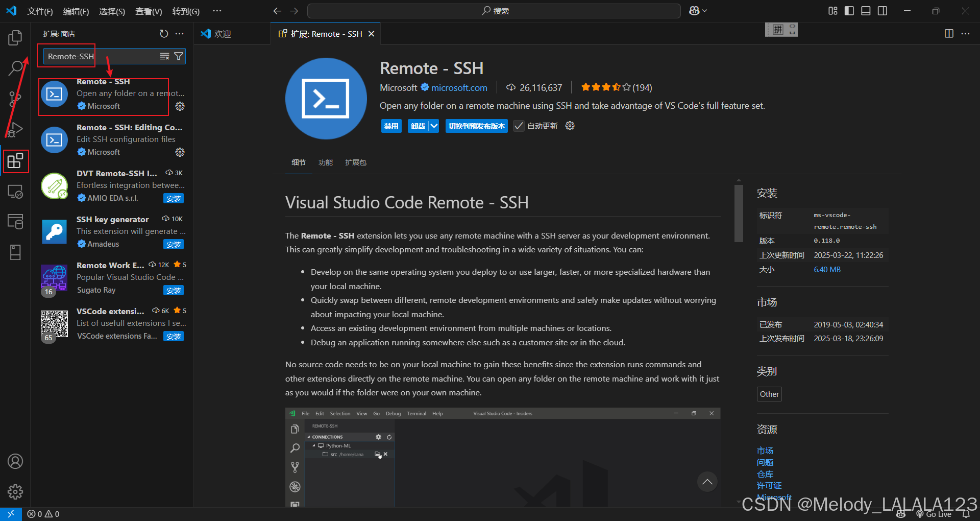The image size is (980, 521).
Task: Uninstall the Remote - SSH extension
Action: tap(418, 126)
